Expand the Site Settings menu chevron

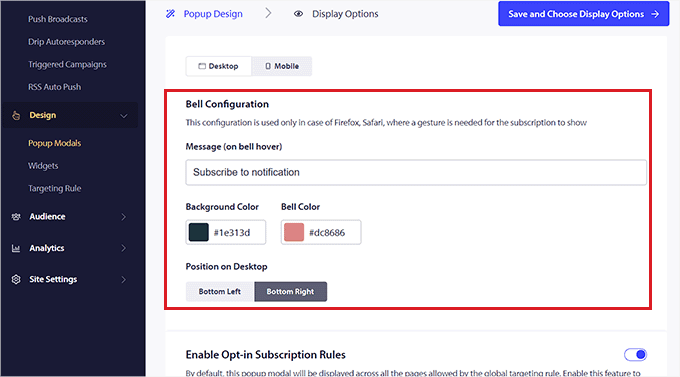[124, 279]
